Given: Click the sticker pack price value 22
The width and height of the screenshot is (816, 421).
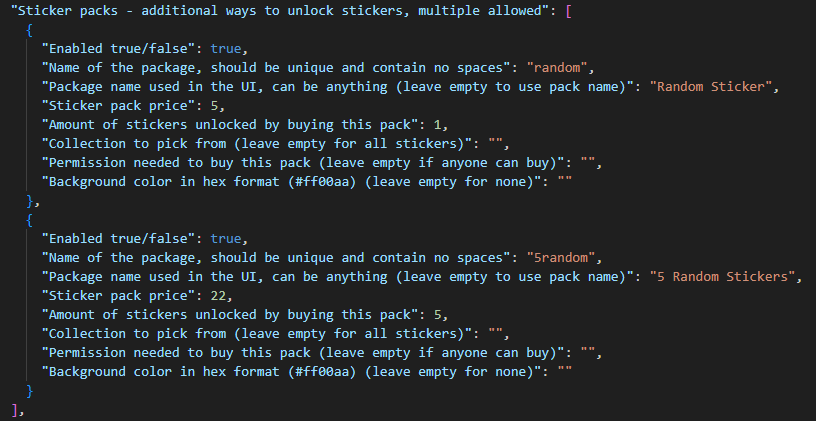Looking at the screenshot, I should (x=218, y=296).
